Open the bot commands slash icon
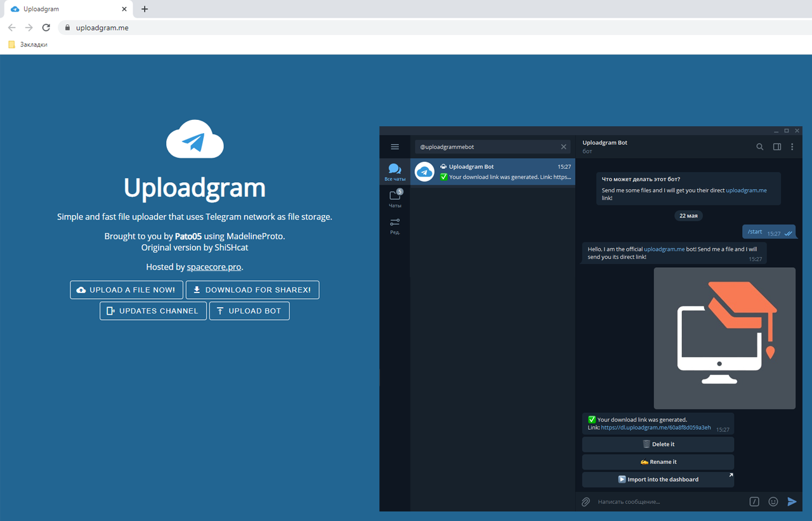 pos(754,501)
